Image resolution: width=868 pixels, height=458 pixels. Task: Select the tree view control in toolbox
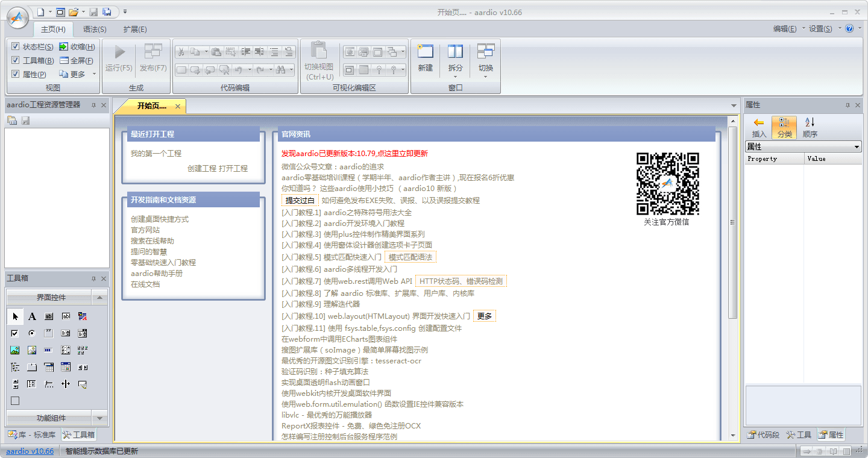(x=15, y=367)
